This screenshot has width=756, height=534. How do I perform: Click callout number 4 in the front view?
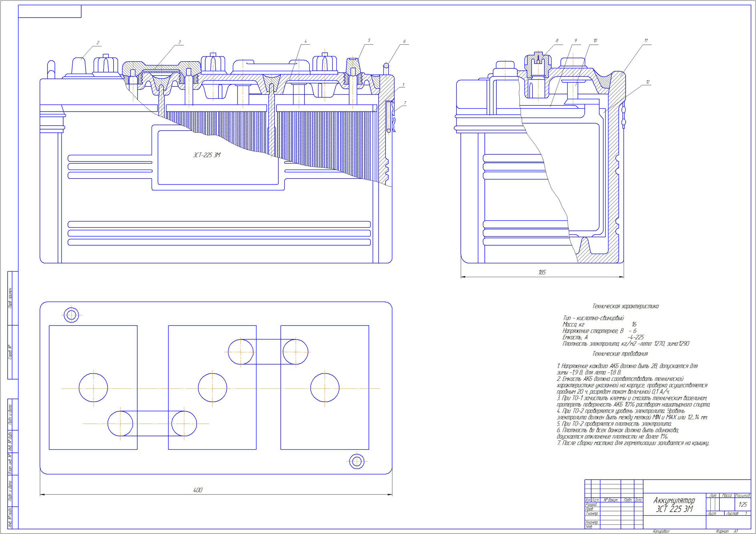(306, 41)
